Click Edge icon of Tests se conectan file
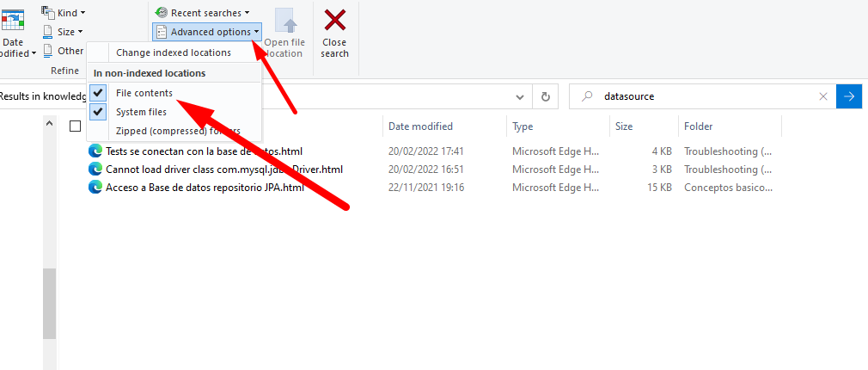 (x=95, y=151)
